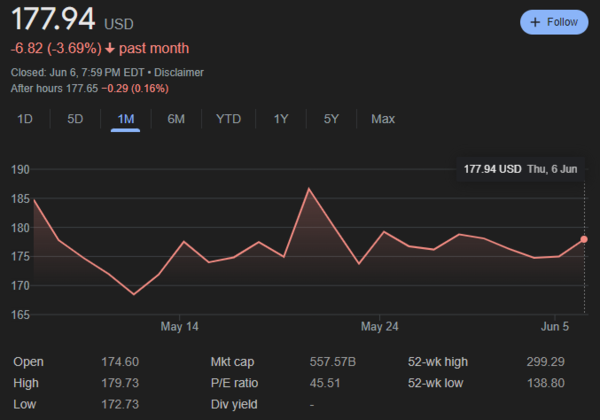Click the Follow button
Image resolution: width=600 pixels, height=420 pixels.
tap(554, 22)
